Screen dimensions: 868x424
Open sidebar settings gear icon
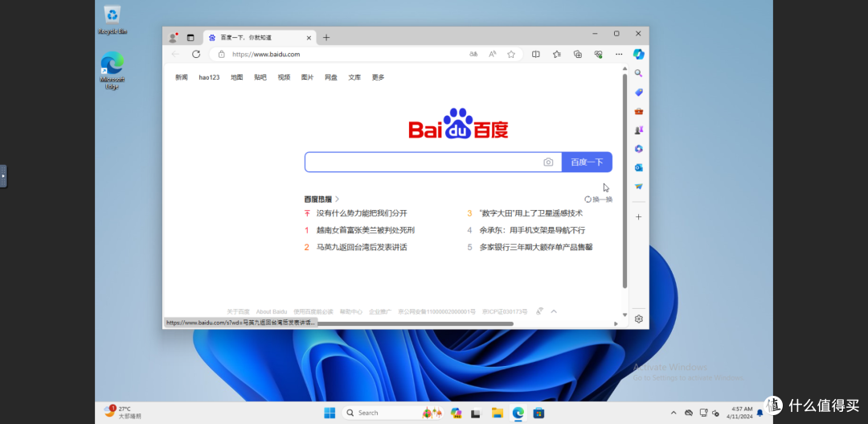[x=638, y=319]
